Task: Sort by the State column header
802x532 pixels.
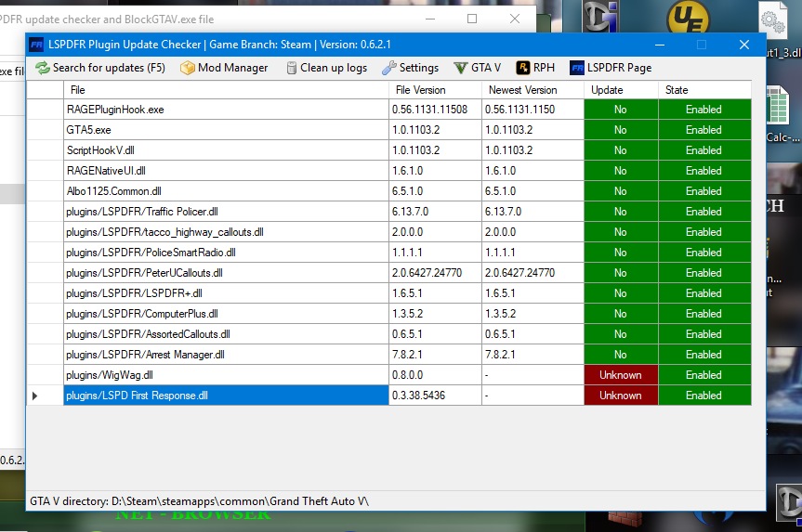Action: tap(704, 90)
